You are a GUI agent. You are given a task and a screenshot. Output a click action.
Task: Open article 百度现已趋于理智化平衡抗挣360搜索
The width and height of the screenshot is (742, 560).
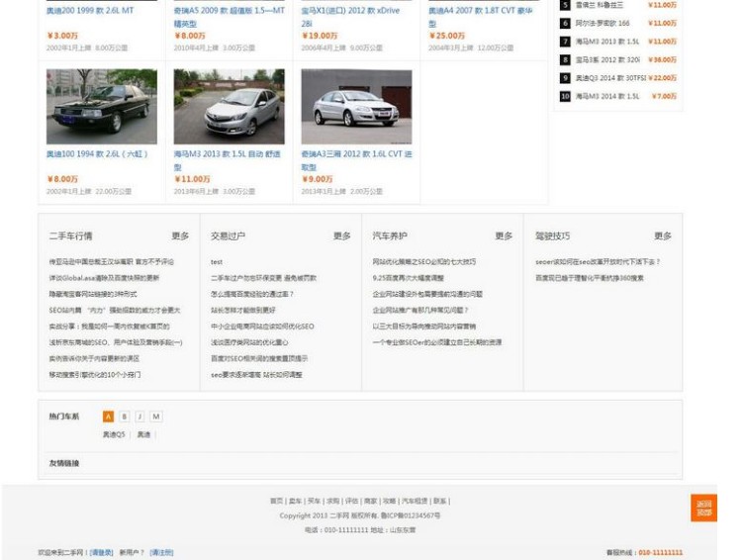pyautogui.click(x=590, y=278)
